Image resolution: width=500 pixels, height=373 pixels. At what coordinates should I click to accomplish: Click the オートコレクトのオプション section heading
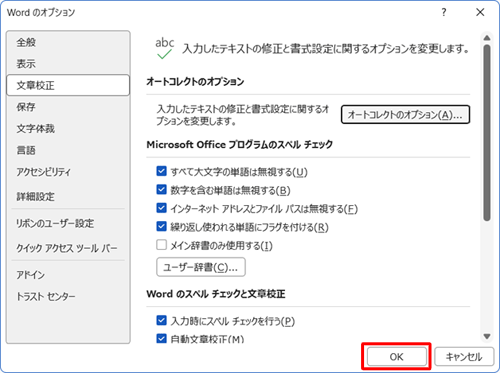(x=195, y=82)
